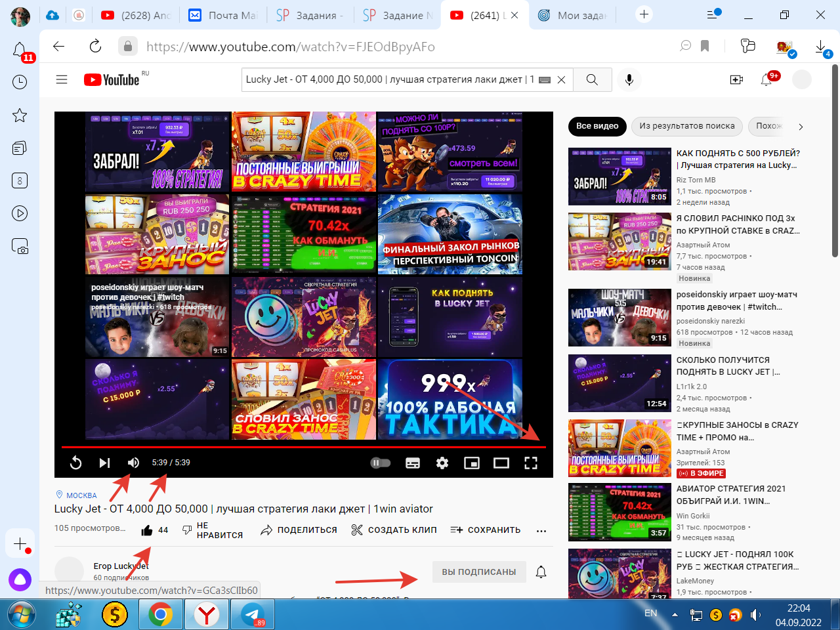This screenshot has width=840, height=630.
Task: Open Telegram from taskbar
Action: tap(252, 615)
